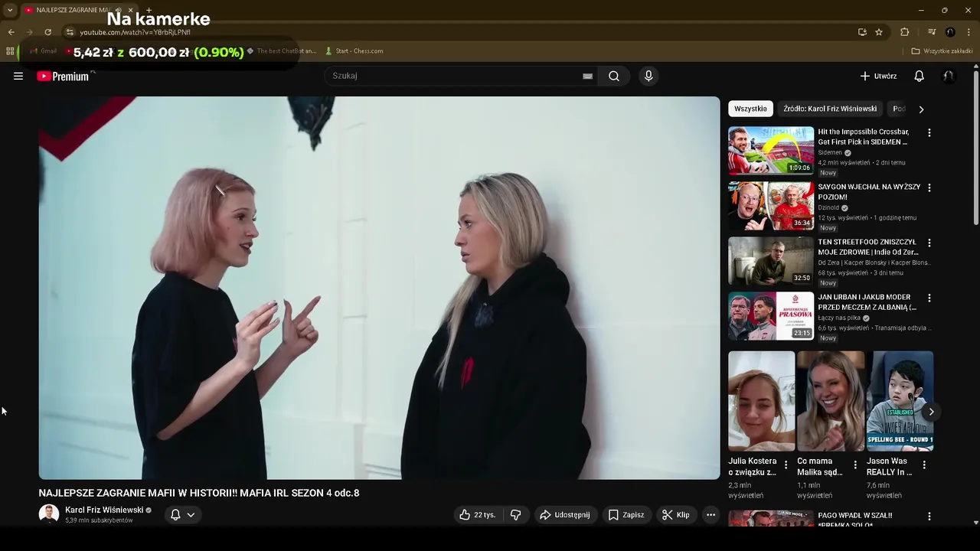Open options for Sidemen crossbar video
This screenshot has height=551, width=980.
(929, 132)
